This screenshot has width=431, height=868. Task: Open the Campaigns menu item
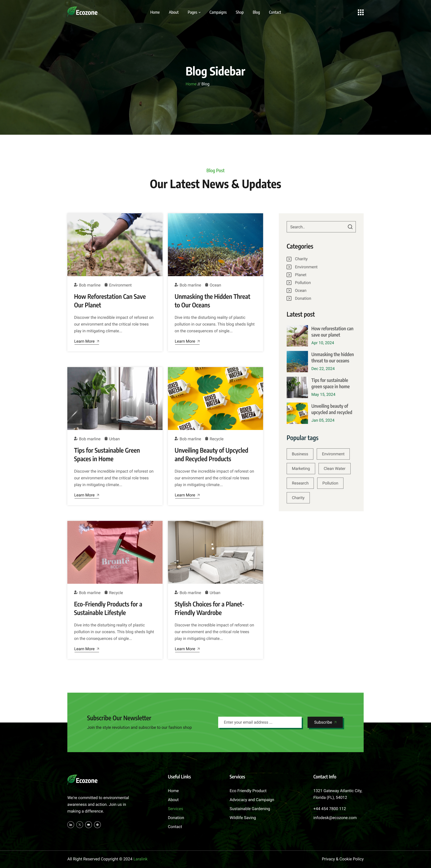(218, 13)
